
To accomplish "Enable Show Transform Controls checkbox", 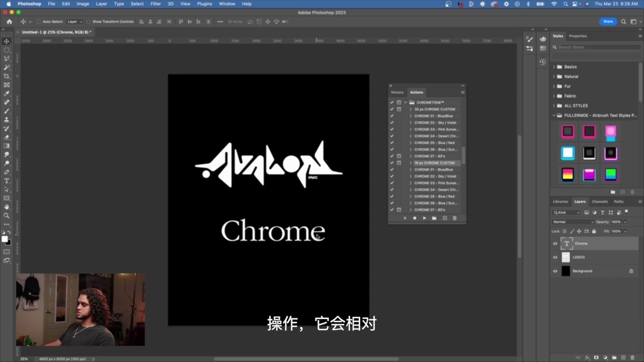I will point(89,22).
